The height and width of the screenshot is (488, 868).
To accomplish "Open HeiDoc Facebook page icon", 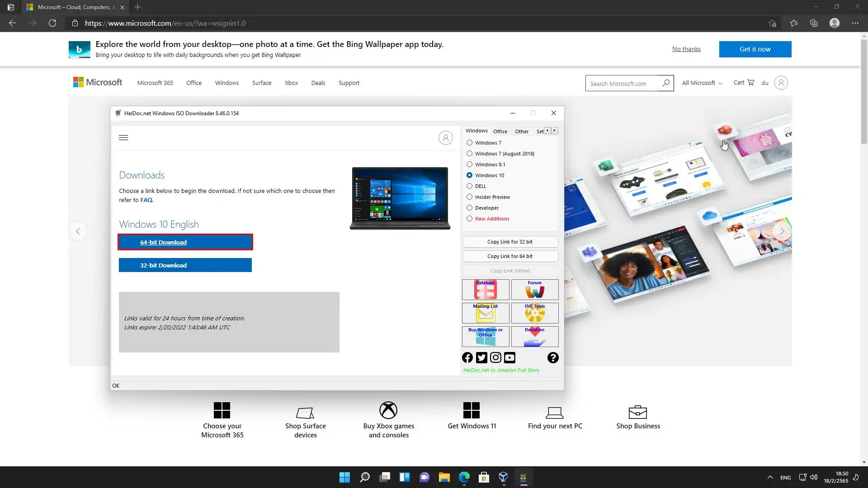I will [x=467, y=358].
